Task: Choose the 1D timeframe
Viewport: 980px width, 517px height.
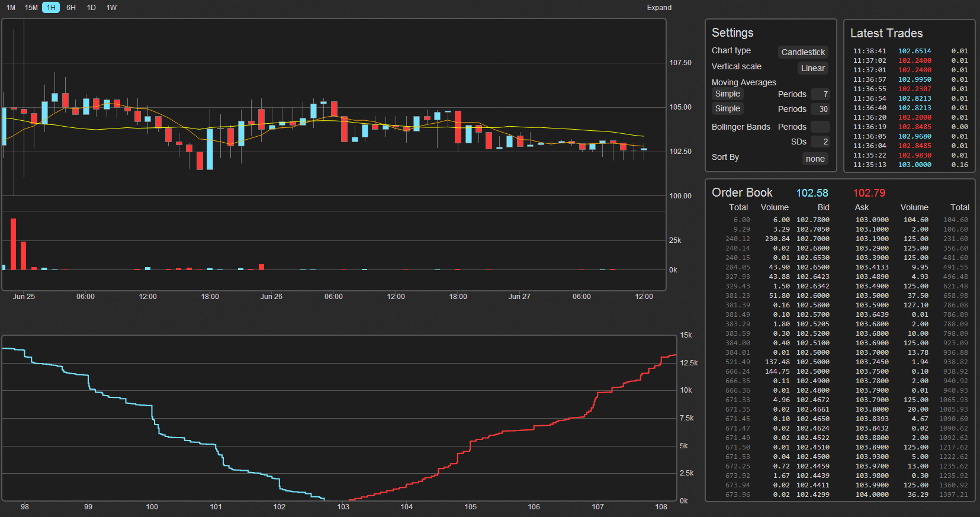Action: 91,8
